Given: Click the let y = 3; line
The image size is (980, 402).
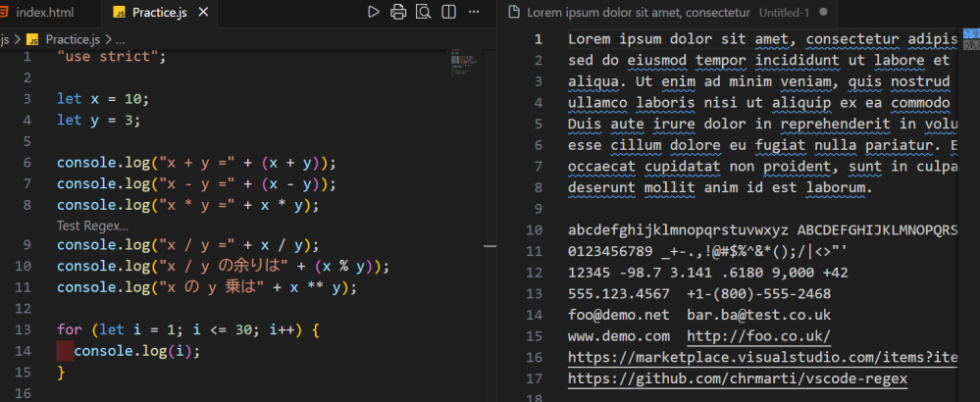Looking at the screenshot, I should coord(99,121).
